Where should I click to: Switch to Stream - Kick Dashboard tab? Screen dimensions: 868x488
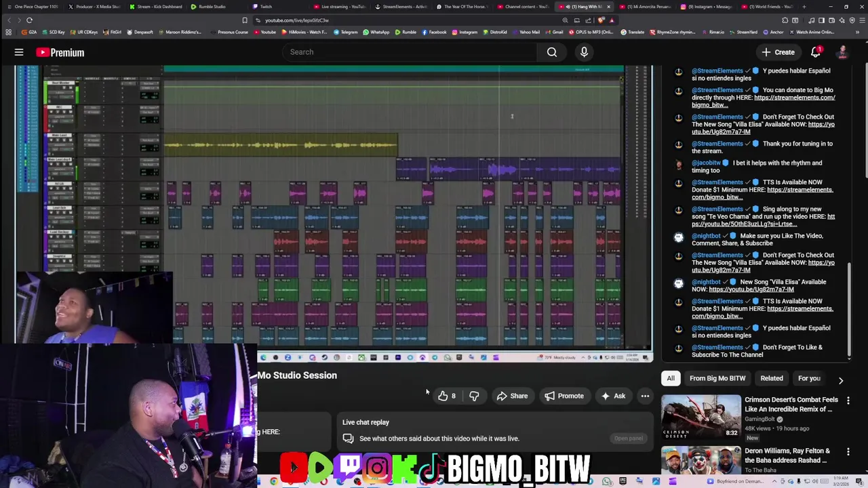tap(155, 7)
